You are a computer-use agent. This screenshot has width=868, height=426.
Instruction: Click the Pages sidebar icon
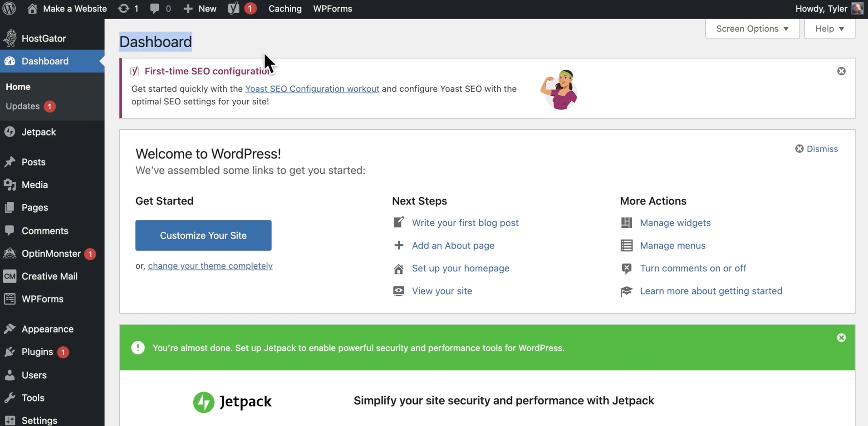point(10,207)
